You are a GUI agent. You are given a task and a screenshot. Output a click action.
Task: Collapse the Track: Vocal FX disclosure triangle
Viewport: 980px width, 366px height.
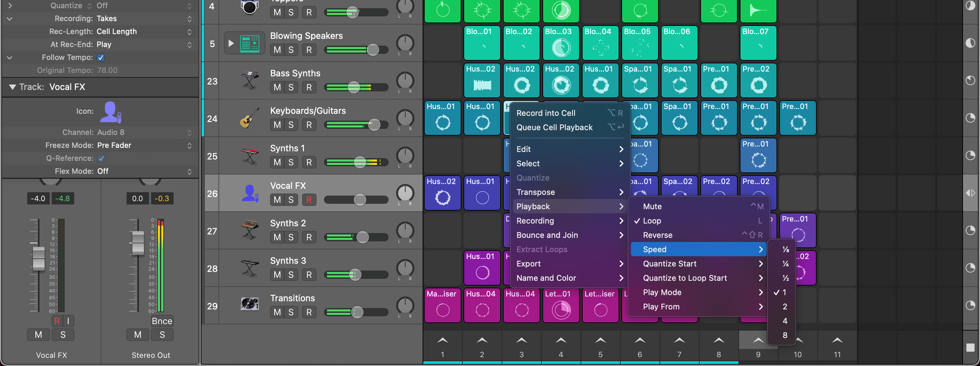tap(12, 87)
